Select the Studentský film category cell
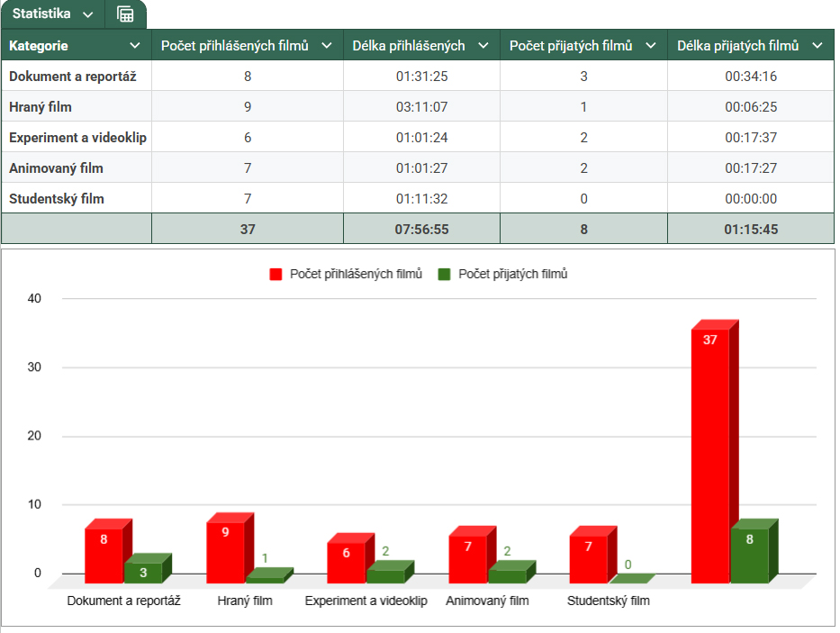 pos(77,199)
